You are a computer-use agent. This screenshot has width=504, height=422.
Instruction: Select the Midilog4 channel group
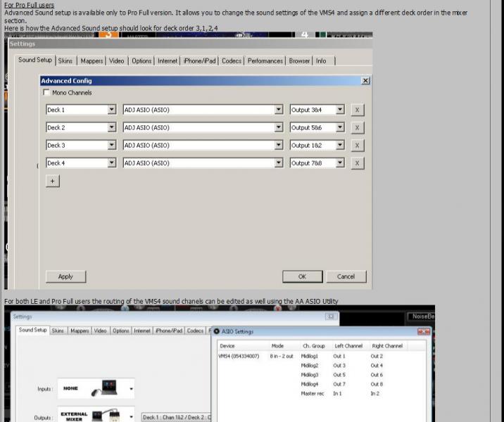pyautogui.click(x=310, y=384)
